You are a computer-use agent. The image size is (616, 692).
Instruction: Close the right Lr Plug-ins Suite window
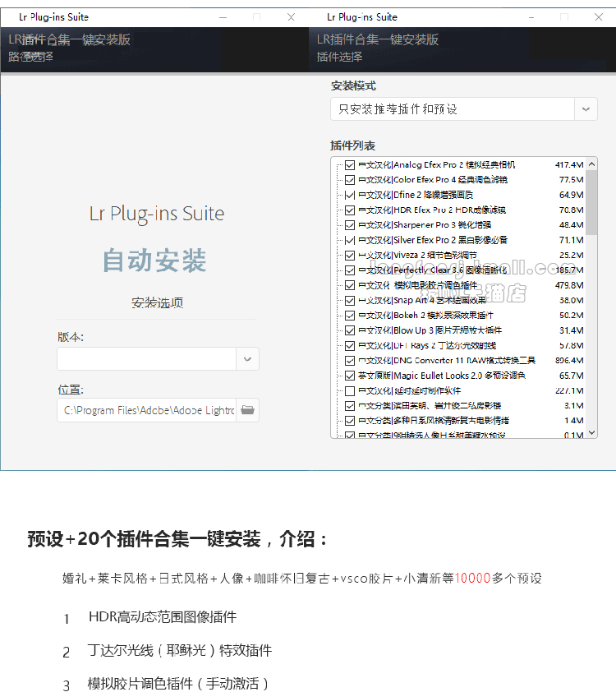click(599, 17)
